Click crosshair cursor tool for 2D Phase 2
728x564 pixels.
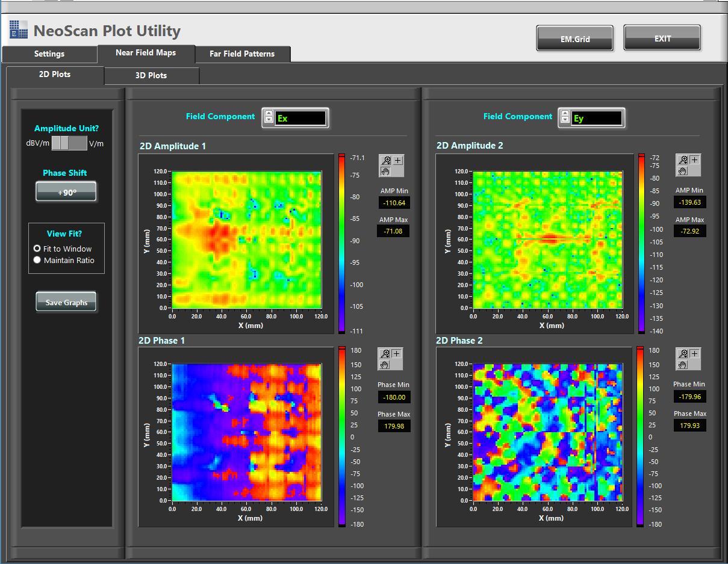click(x=694, y=354)
